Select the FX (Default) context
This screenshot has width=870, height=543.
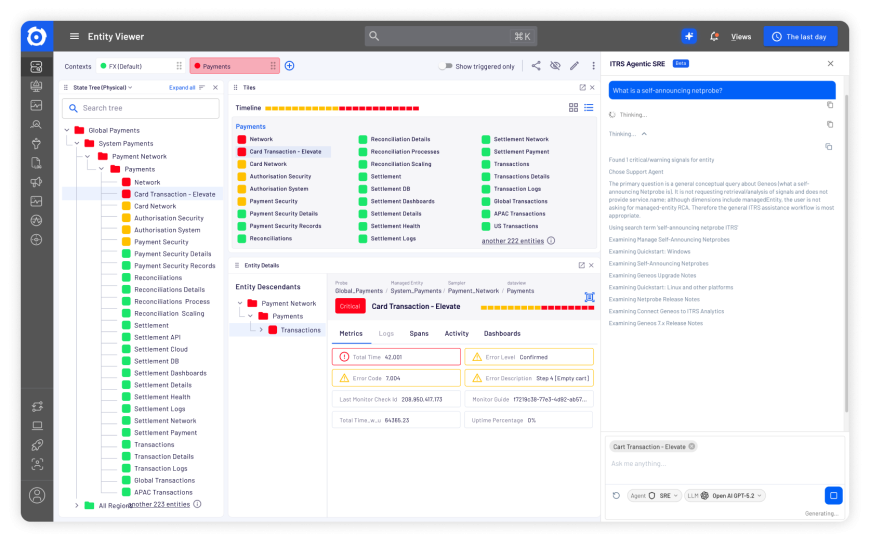pos(141,66)
